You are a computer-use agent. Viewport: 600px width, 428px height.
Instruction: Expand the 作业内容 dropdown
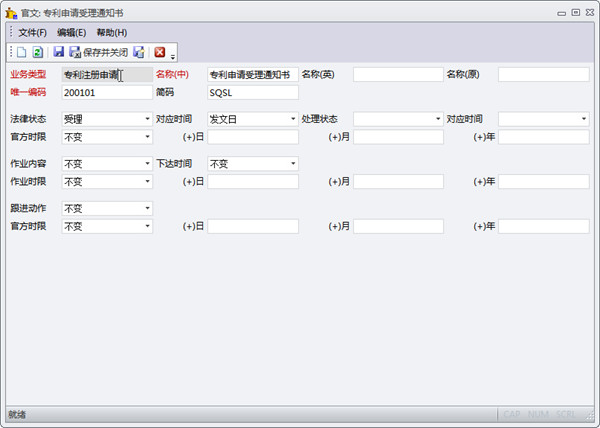[147, 164]
